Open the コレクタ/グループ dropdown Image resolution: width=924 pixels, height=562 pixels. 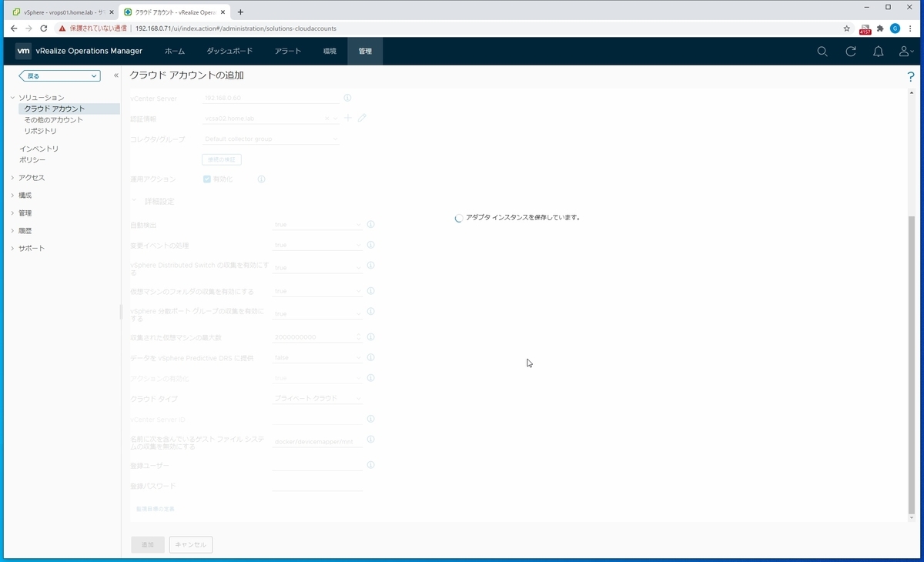[x=270, y=139]
